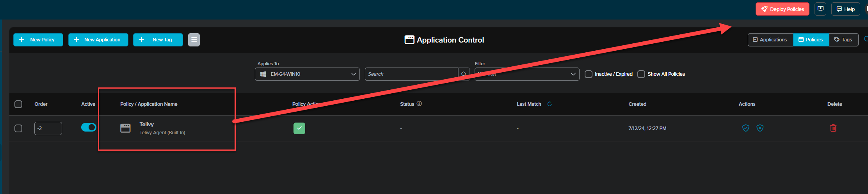
Task: Edit the Order field showing -2
Action: 48,128
